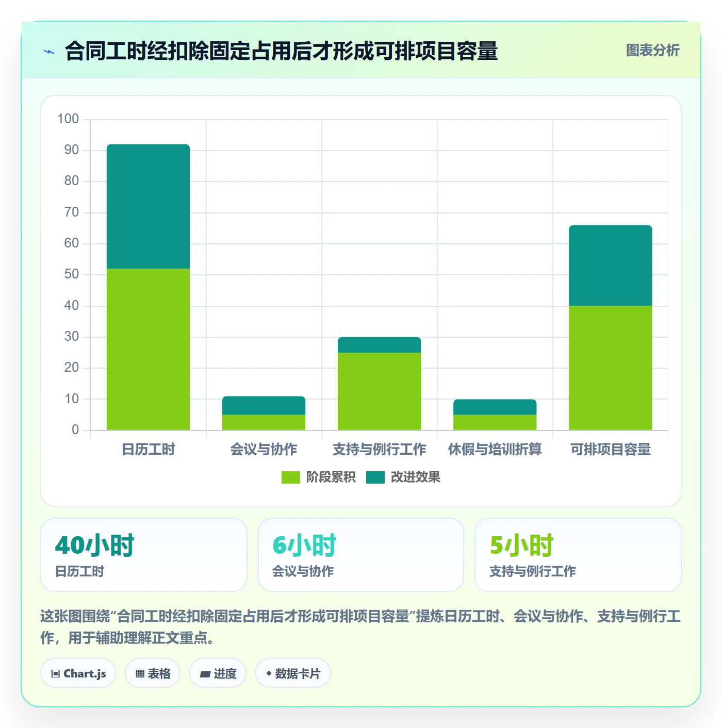Viewport: 722px width, 728px height.
Task: Toggle the 改进效果 legend item
Action: pyautogui.click(x=403, y=477)
